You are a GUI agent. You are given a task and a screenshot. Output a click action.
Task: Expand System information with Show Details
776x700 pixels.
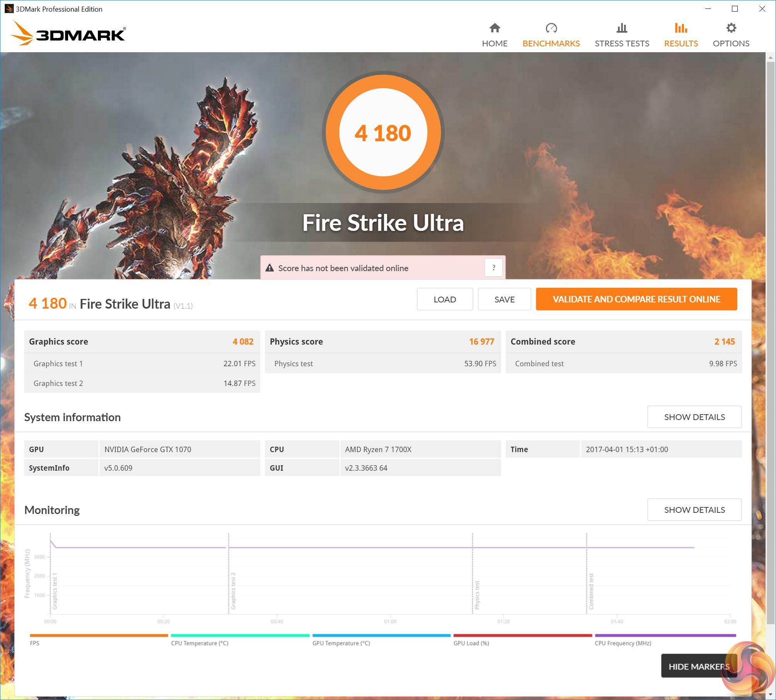(694, 417)
